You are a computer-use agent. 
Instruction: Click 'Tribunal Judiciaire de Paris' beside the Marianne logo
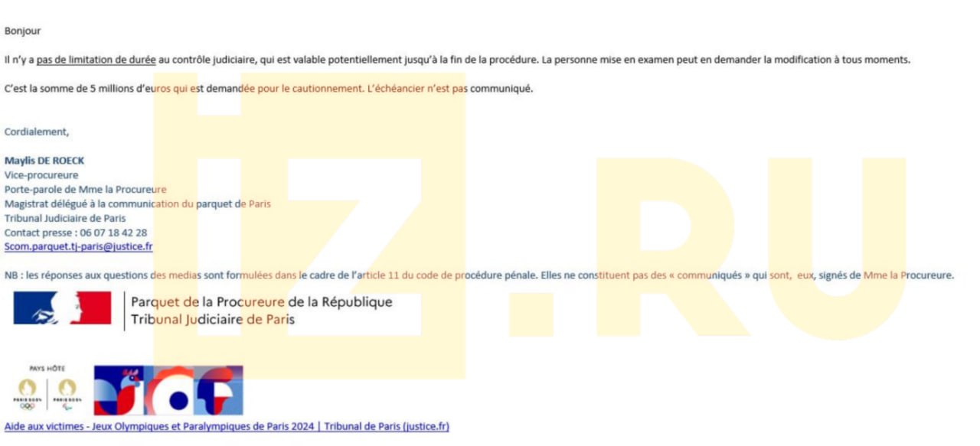click(212, 319)
